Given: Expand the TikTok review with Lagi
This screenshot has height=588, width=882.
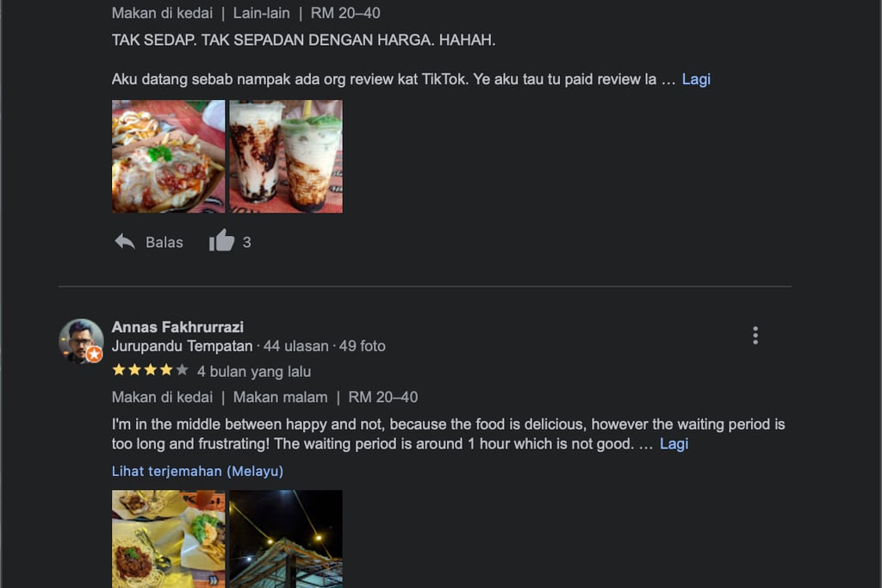Looking at the screenshot, I should click(x=696, y=79).
